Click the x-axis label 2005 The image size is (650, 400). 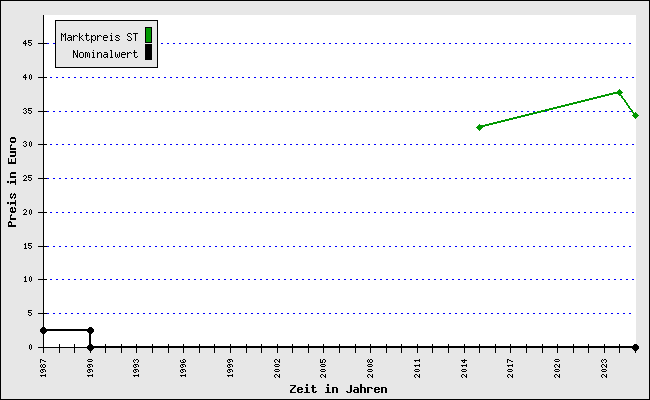coord(323,368)
